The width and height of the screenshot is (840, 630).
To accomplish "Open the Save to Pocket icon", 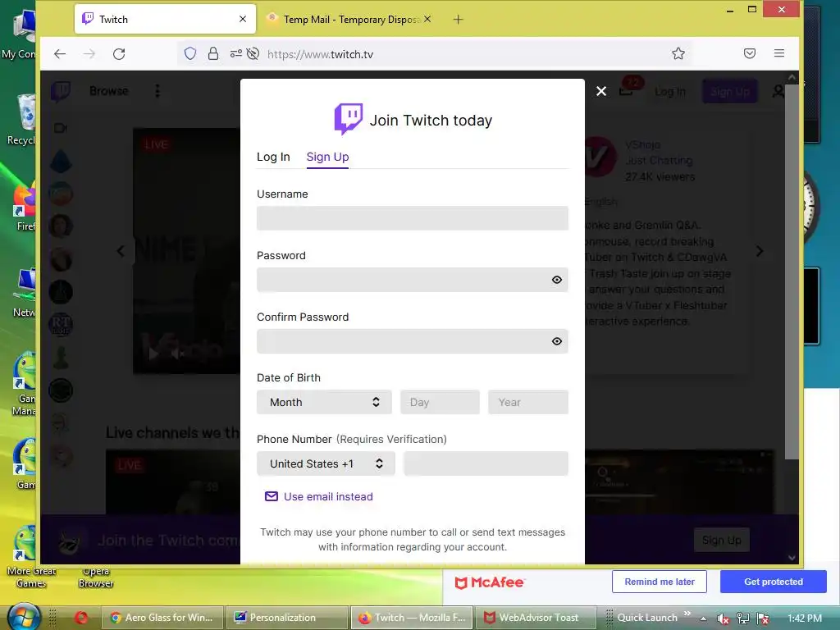I will 750,53.
